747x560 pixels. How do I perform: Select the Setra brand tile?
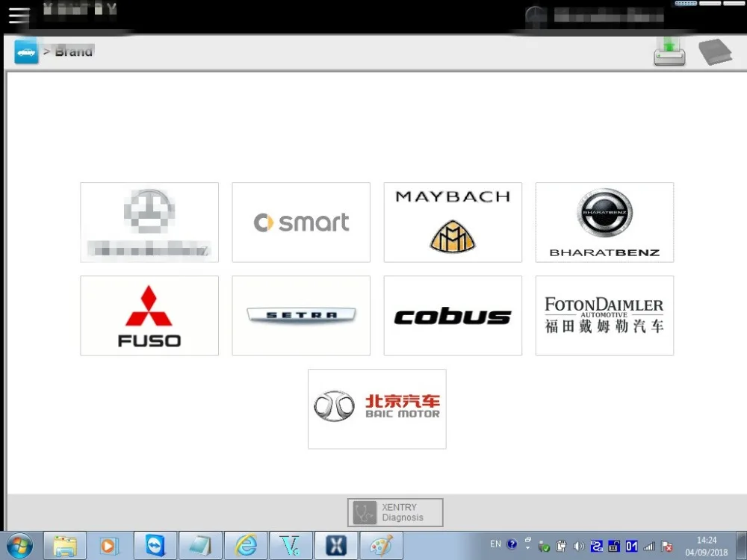click(x=301, y=316)
